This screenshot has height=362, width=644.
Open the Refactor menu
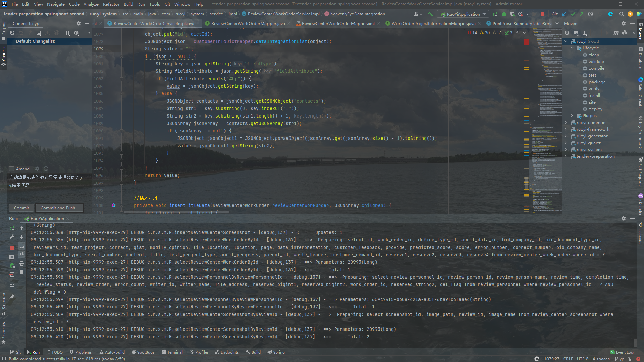[111, 4]
